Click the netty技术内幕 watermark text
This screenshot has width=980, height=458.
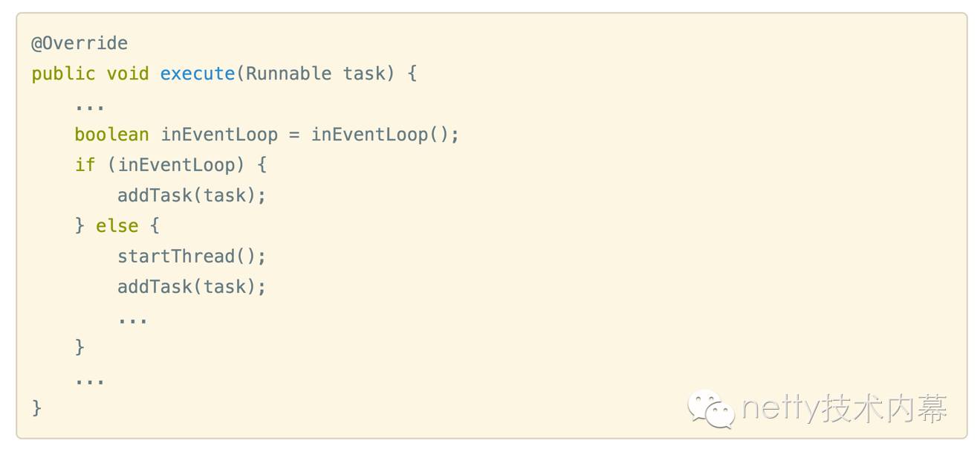click(845, 409)
